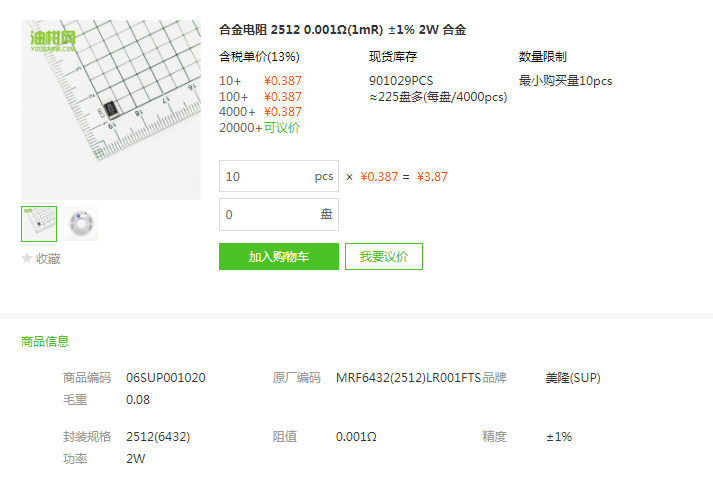Click the manufacturer part number MRF6432(2512)LR001FTS
This screenshot has width=713, height=481.
[x=408, y=378]
